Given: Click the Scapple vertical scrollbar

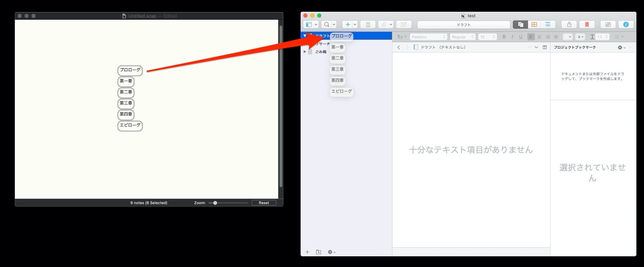Looking at the screenshot, I should tap(281, 106).
